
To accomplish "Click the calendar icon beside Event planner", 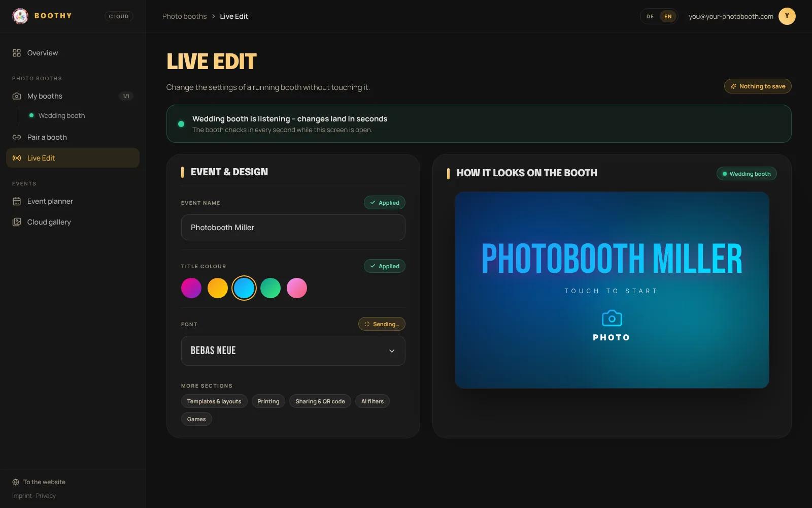I will [x=17, y=201].
